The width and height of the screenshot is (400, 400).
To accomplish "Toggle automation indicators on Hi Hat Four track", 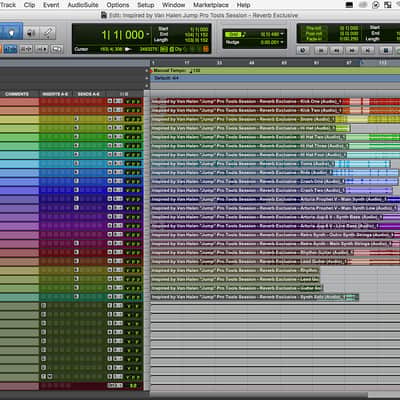I will pos(133,155).
